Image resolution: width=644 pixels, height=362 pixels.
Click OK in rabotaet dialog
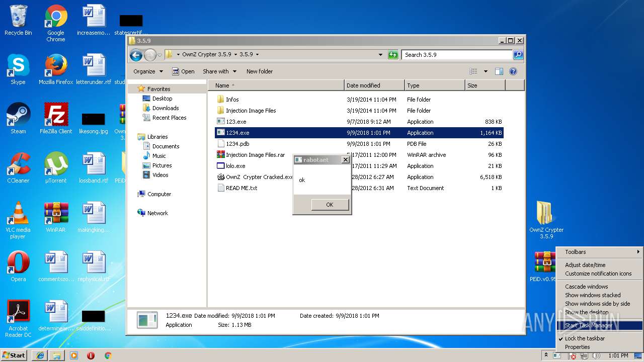coord(330,205)
